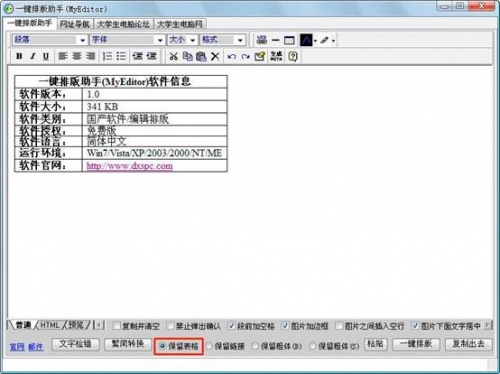The height and width of the screenshot is (374, 500).
Task: Insert a horizontal line
Action: pos(275,40)
